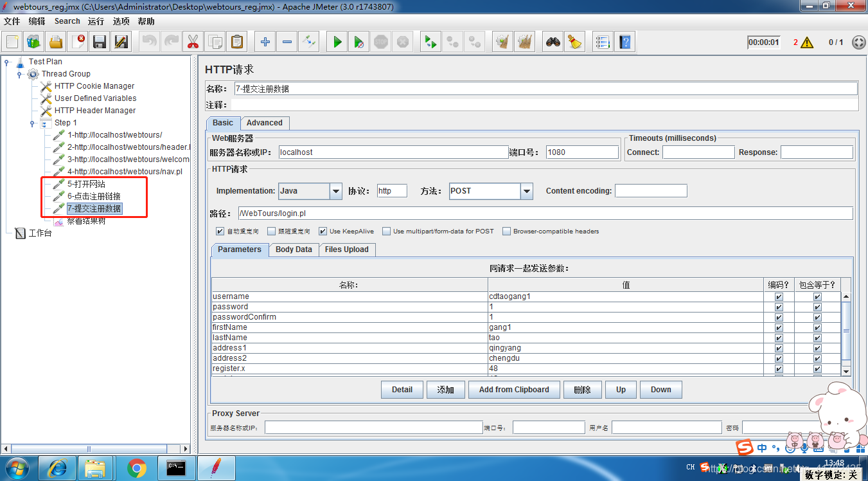Enable the 跟随重定向 checkbox
868x481 pixels.
click(x=272, y=231)
